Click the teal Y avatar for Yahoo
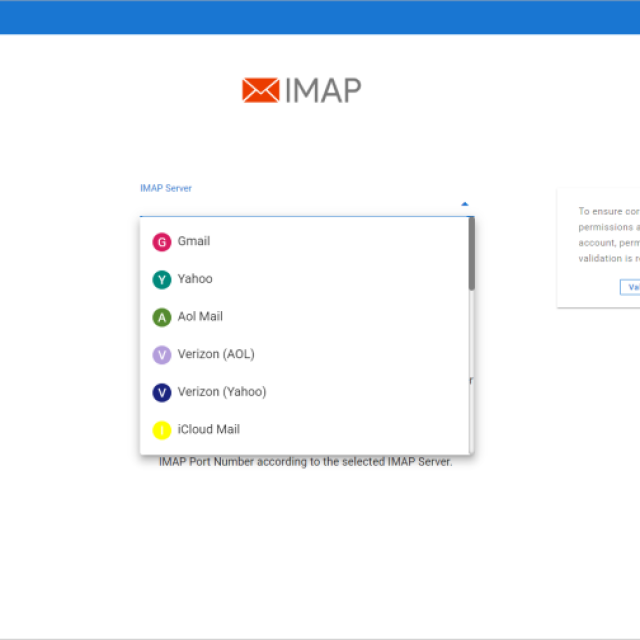Screen dimensions: 640x640 pyautogui.click(x=162, y=280)
